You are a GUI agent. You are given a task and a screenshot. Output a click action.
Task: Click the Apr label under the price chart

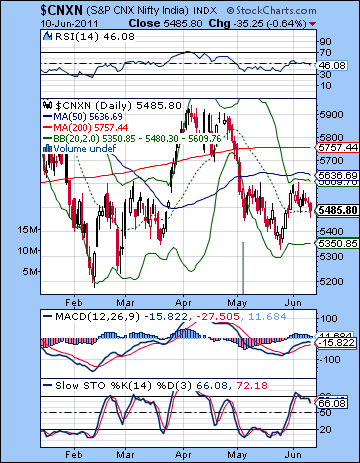tap(183, 303)
